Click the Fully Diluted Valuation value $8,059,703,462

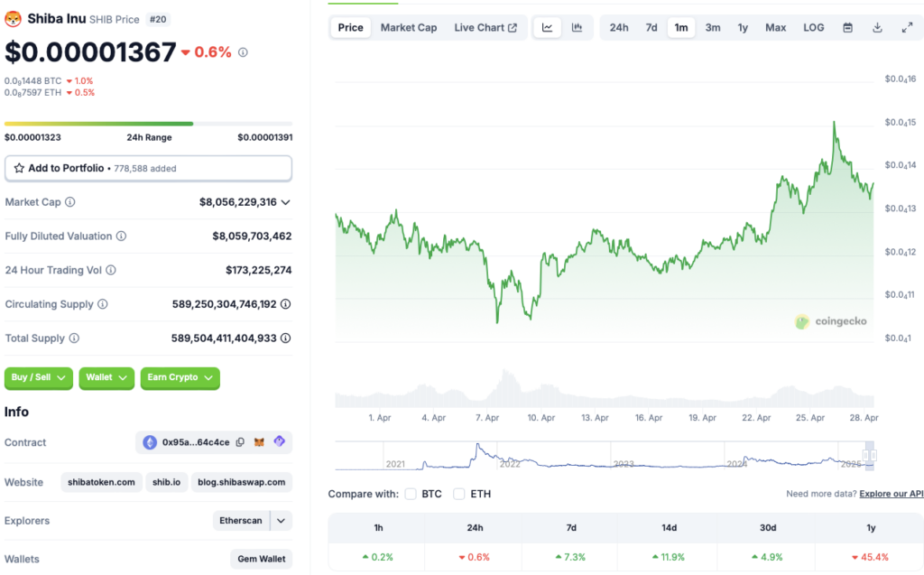252,236
